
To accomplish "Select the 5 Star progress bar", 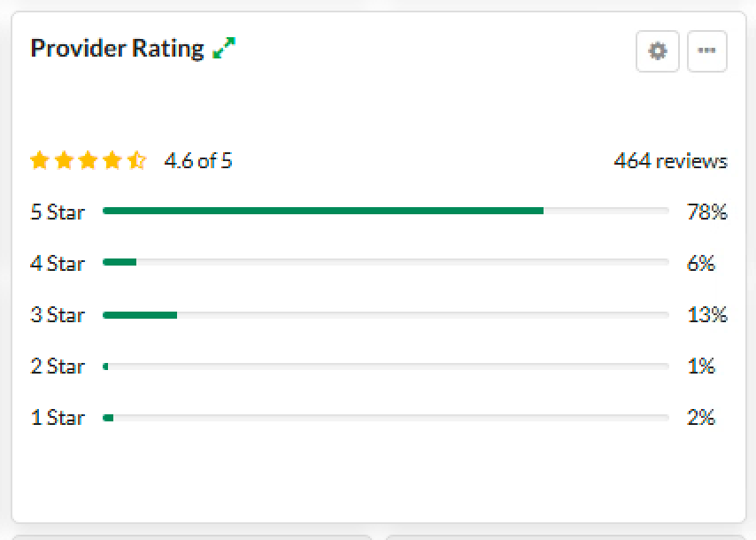I will click(385, 212).
